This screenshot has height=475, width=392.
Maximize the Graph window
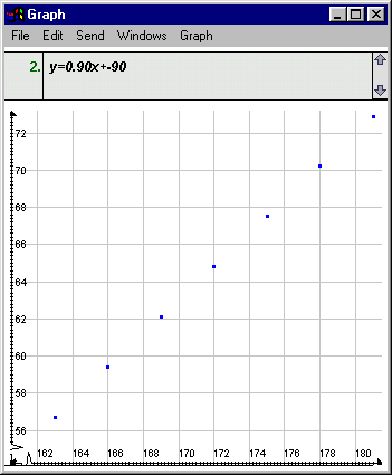[356, 15]
